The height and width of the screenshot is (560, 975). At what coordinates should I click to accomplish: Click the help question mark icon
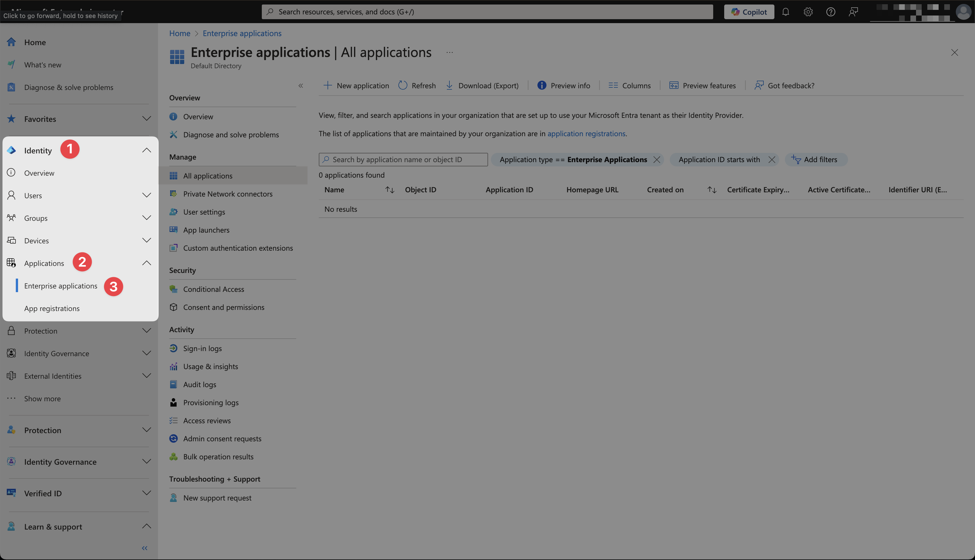(830, 12)
